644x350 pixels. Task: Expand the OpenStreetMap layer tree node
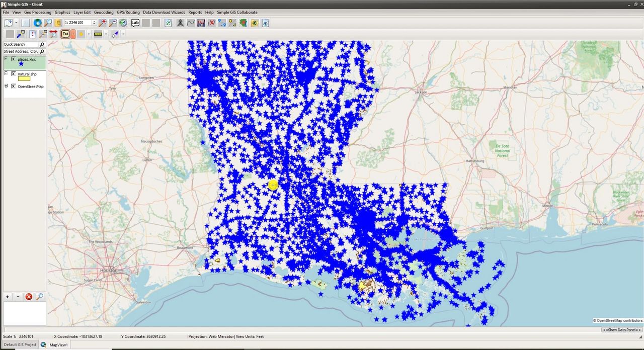[6, 86]
